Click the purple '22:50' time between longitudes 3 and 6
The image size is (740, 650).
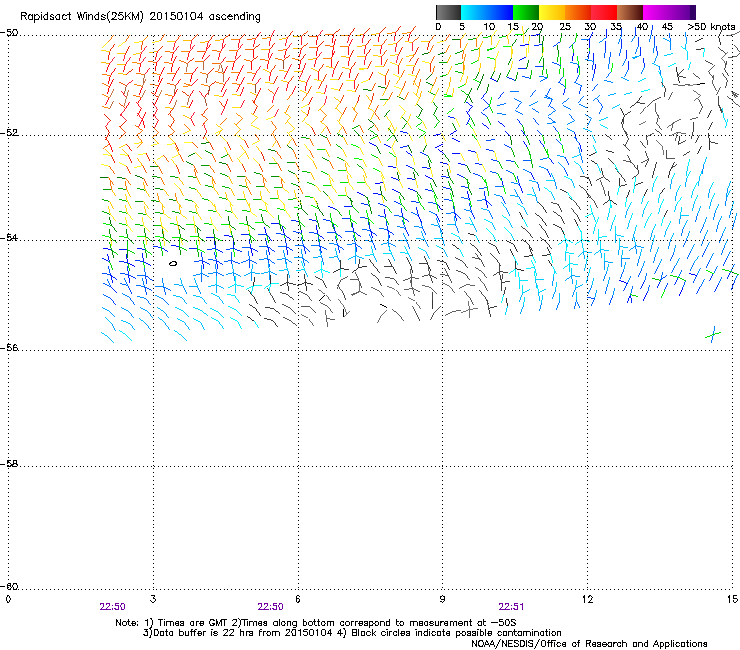coord(270,607)
